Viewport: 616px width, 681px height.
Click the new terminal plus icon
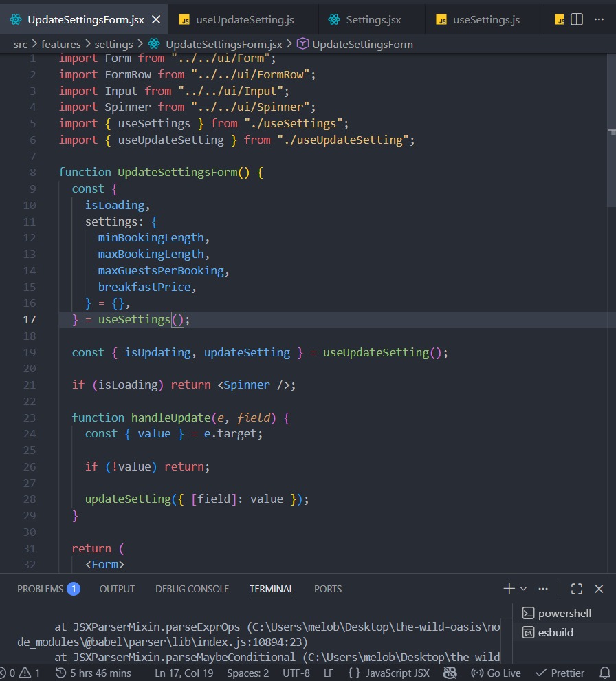click(509, 589)
